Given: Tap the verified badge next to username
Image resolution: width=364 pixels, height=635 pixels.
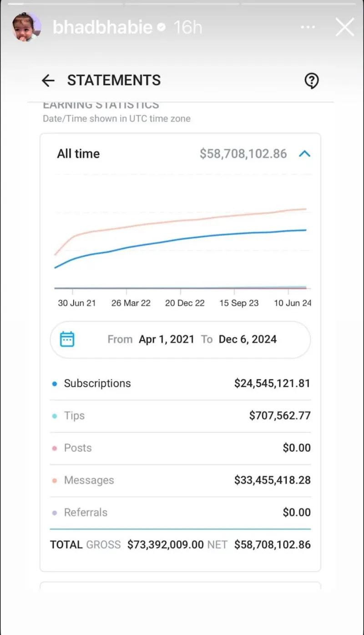Looking at the screenshot, I should [162, 28].
